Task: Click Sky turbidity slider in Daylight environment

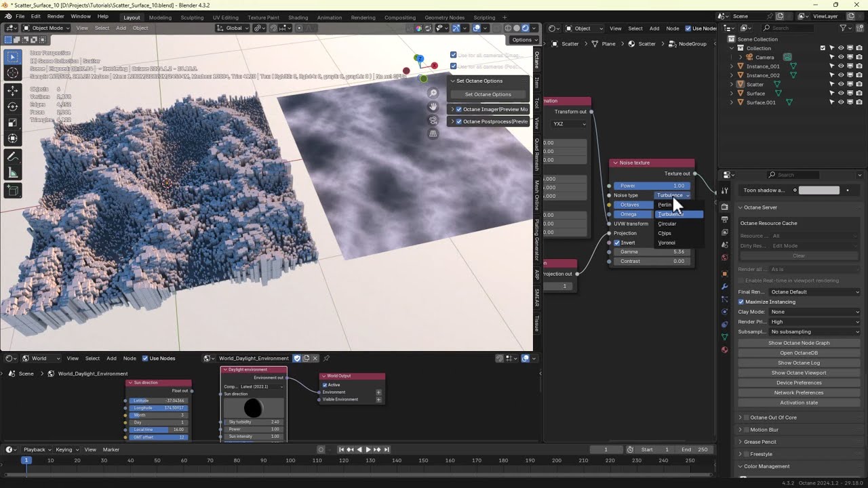Action: tap(253, 422)
